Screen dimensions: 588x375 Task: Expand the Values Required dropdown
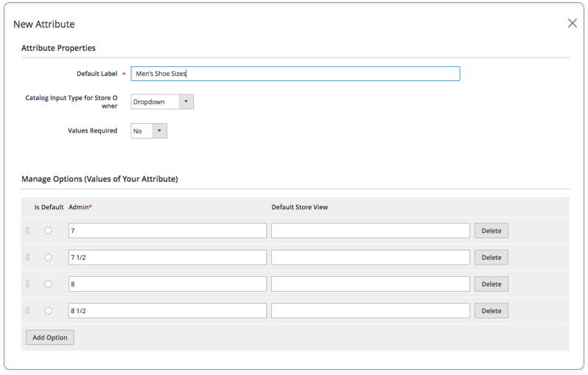point(149,131)
